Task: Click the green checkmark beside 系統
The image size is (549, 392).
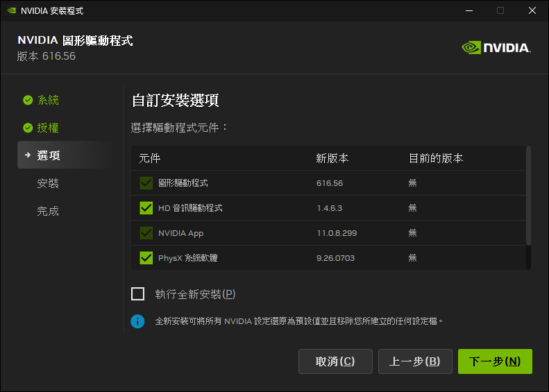Action: click(28, 100)
